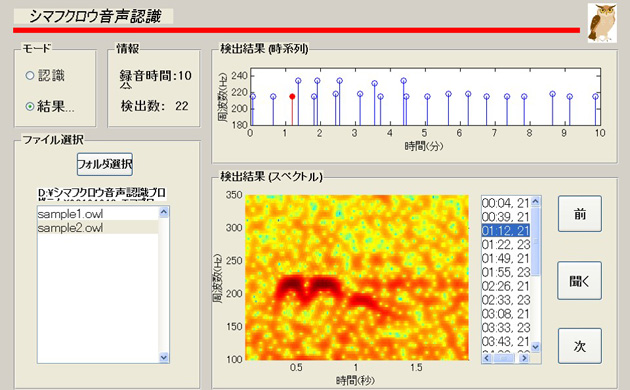This screenshot has width=630, height=390.
Task: Click the detection list scroll-right arrow
Action: click(x=524, y=358)
